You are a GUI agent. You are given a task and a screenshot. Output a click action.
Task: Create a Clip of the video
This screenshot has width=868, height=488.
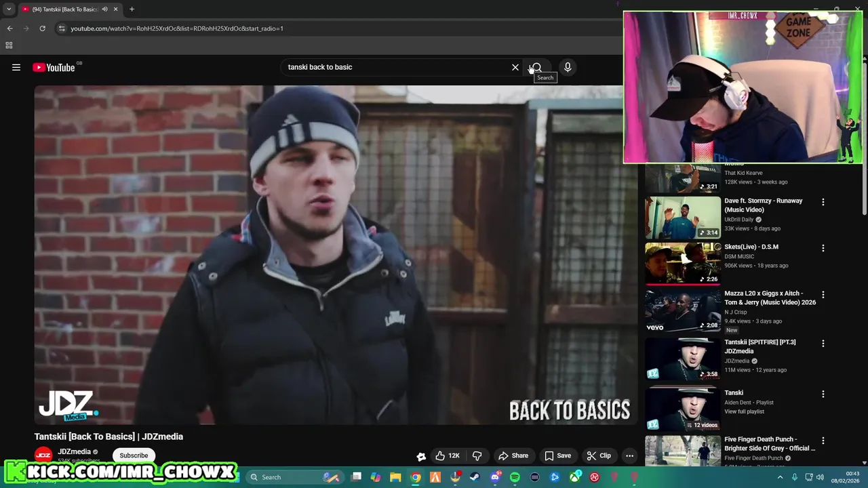pos(599,455)
